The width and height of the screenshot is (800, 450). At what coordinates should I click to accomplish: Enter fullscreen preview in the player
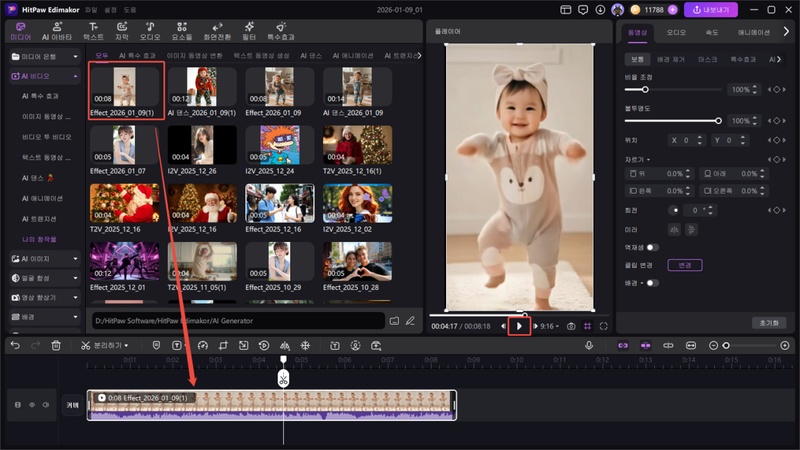click(604, 326)
